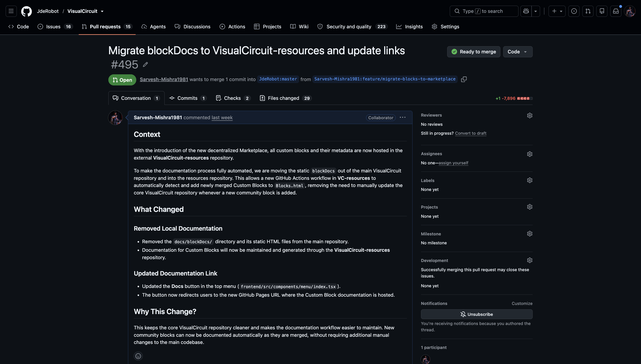Open the comment options ellipsis menu
Viewport: 641px width, 364px height.
click(x=402, y=117)
